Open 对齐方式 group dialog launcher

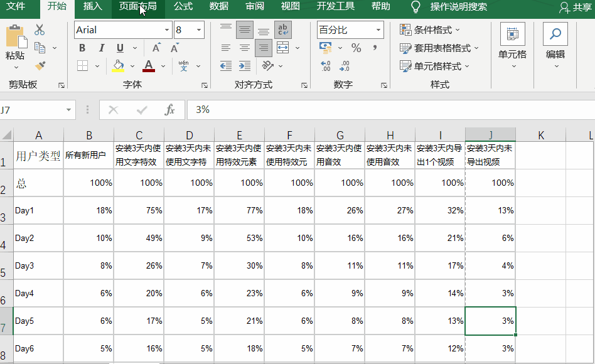tap(304, 85)
